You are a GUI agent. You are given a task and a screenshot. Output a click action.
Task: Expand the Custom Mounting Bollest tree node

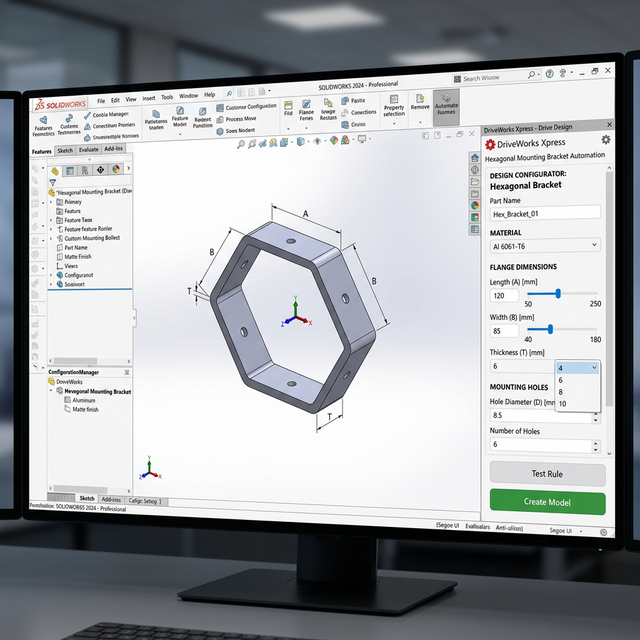pos(51,238)
